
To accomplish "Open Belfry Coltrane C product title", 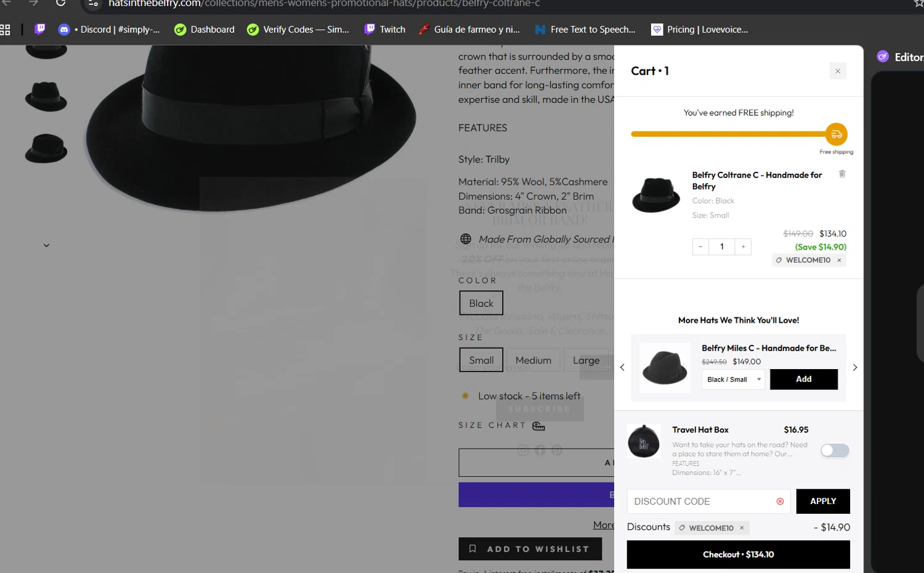I will 756,181.
